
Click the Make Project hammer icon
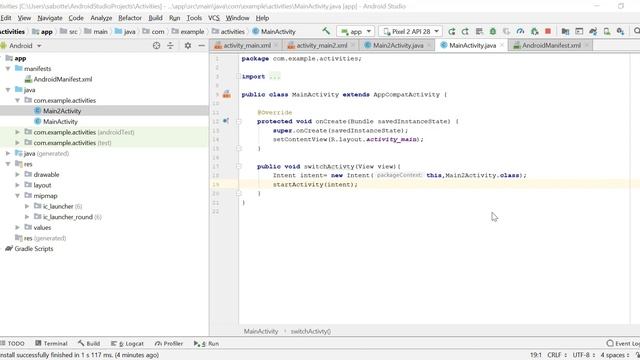click(x=326, y=31)
